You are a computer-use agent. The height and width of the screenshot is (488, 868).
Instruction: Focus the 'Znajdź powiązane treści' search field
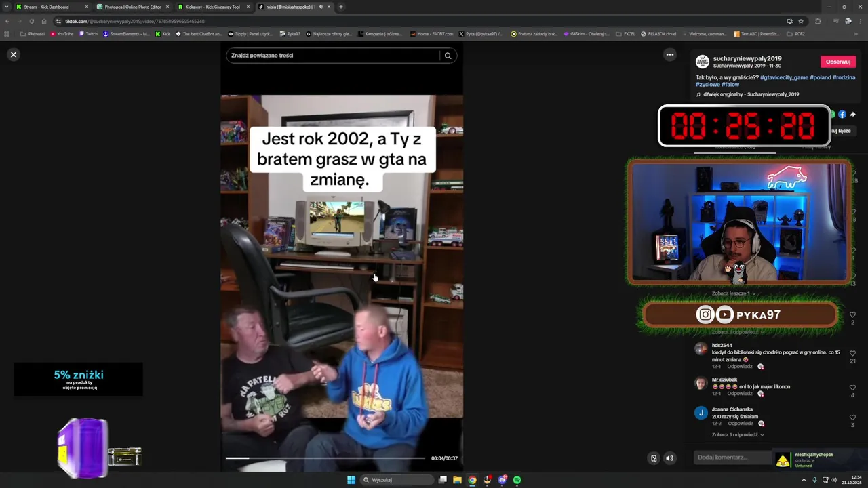pyautogui.click(x=333, y=56)
